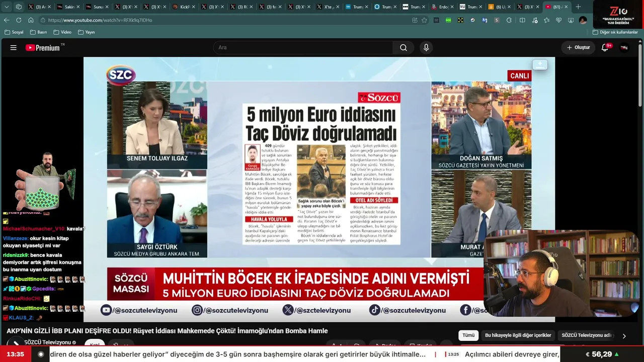Open the tab search dropdown arrow
Screen dimensions: 644x362
pyautogui.click(x=7, y=7)
